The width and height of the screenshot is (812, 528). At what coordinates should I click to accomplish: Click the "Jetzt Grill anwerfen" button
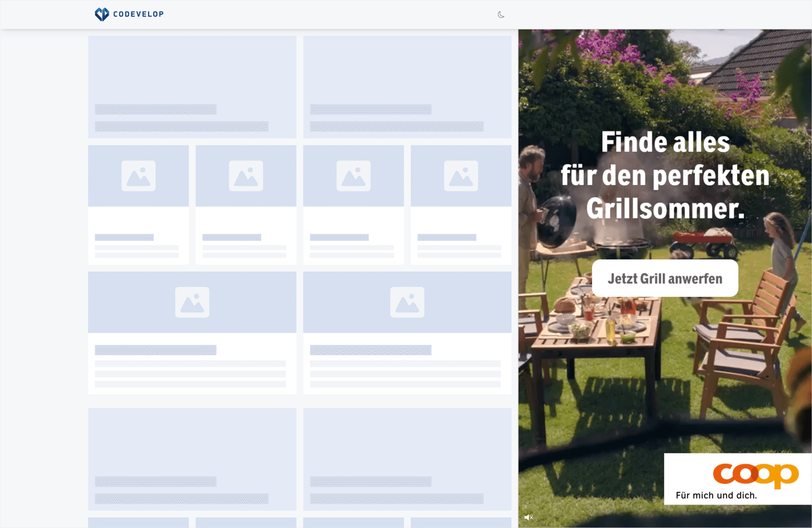point(665,278)
